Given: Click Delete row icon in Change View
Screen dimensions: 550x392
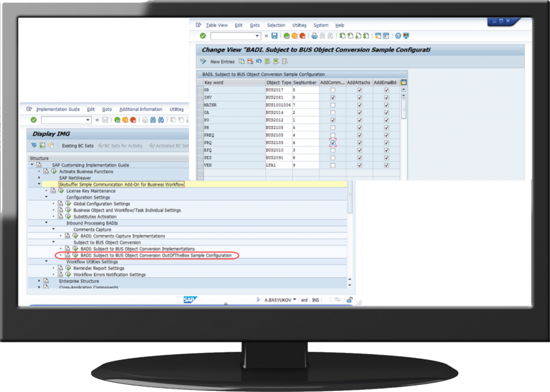Looking at the screenshot, I should (250, 61).
